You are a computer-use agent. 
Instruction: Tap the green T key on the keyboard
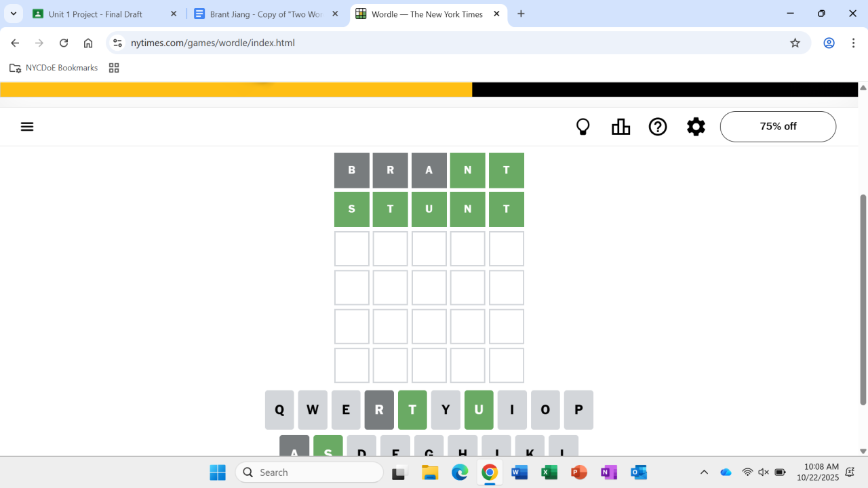tap(412, 410)
